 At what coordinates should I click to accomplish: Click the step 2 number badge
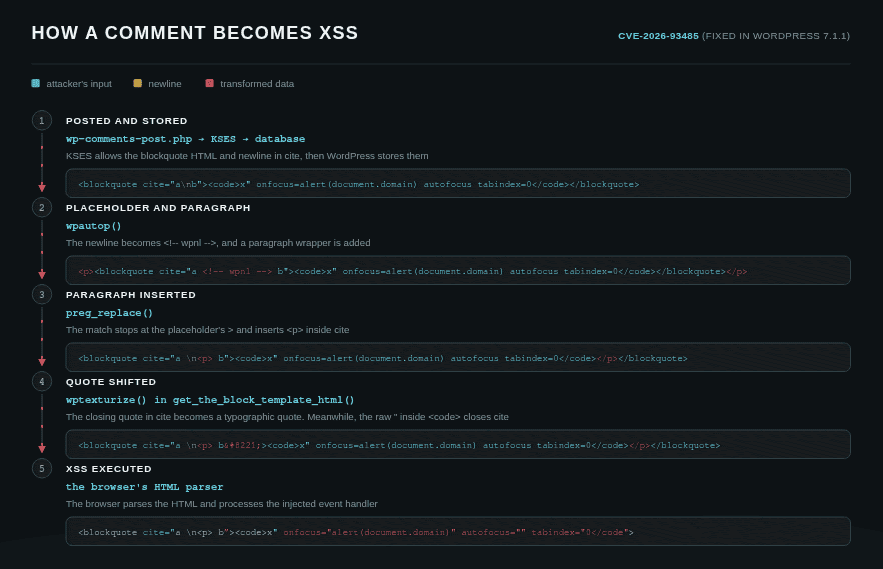(x=42, y=207)
